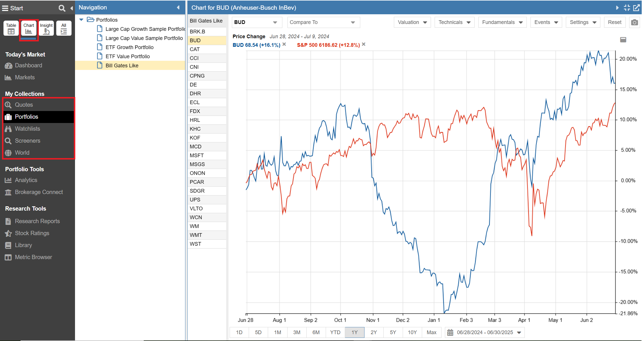
Task: Switch to Table view icon
Action: pyautogui.click(x=11, y=28)
